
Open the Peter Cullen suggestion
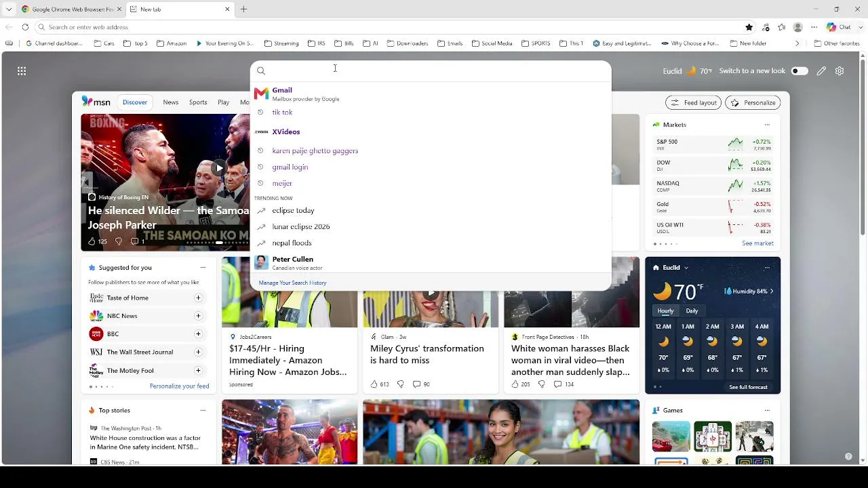coord(431,262)
